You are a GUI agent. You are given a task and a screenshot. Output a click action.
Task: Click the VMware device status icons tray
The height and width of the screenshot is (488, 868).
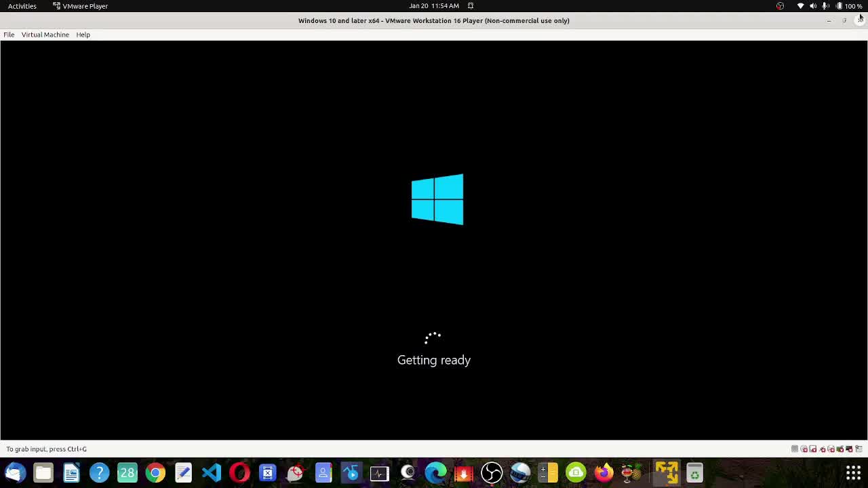pyautogui.click(x=828, y=449)
